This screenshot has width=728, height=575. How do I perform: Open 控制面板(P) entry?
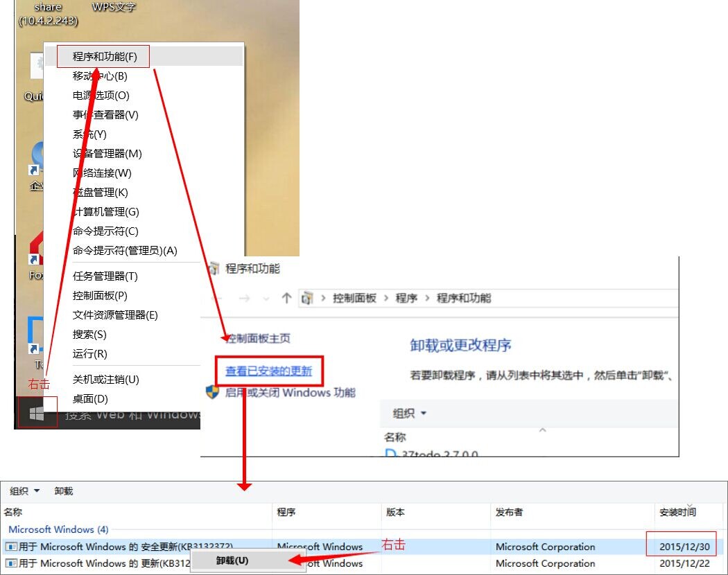[100, 296]
